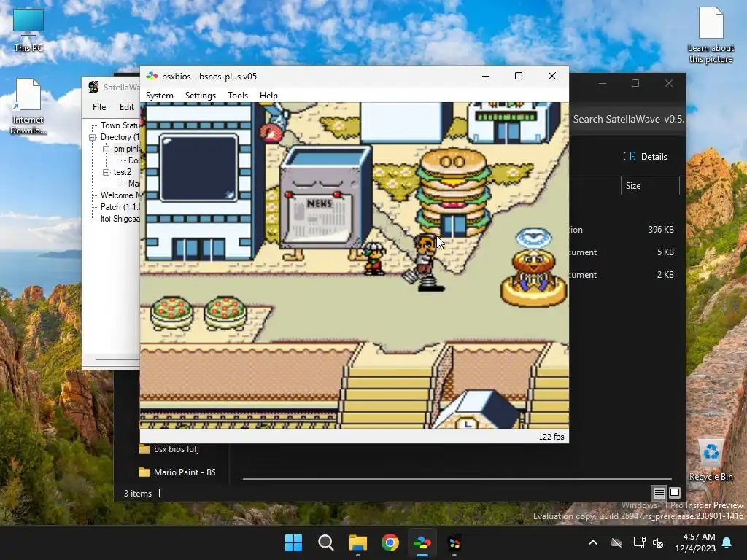
Task: Switch Explorer to details list view icon
Action: pyautogui.click(x=659, y=493)
